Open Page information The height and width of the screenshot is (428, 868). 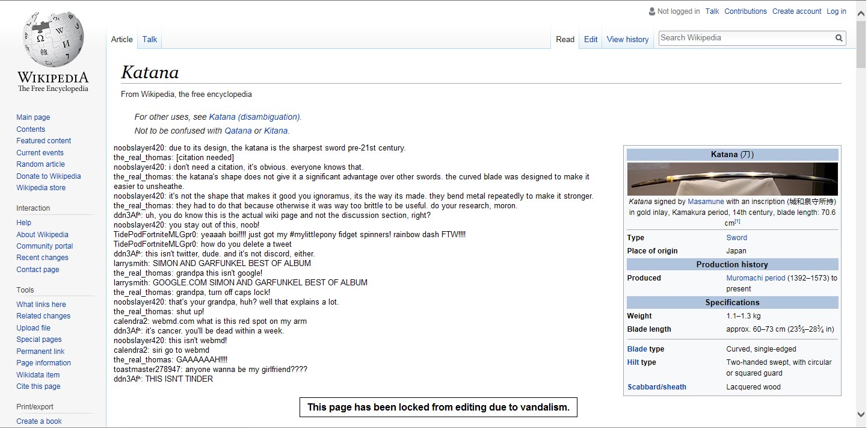click(43, 363)
